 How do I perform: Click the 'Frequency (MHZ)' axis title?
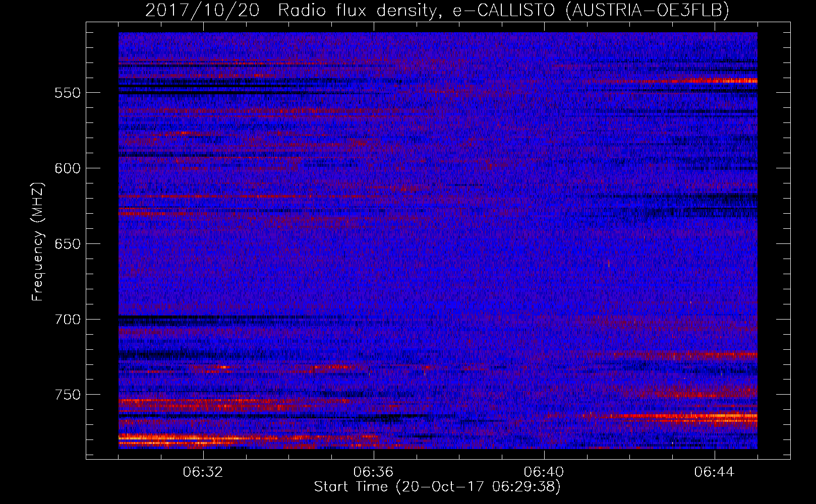click(38, 241)
